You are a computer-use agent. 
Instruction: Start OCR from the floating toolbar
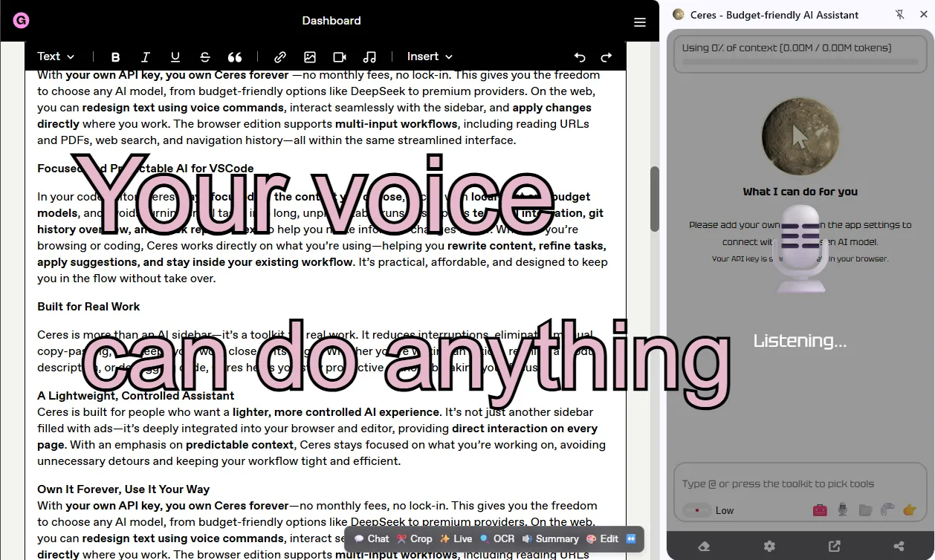[496, 538]
